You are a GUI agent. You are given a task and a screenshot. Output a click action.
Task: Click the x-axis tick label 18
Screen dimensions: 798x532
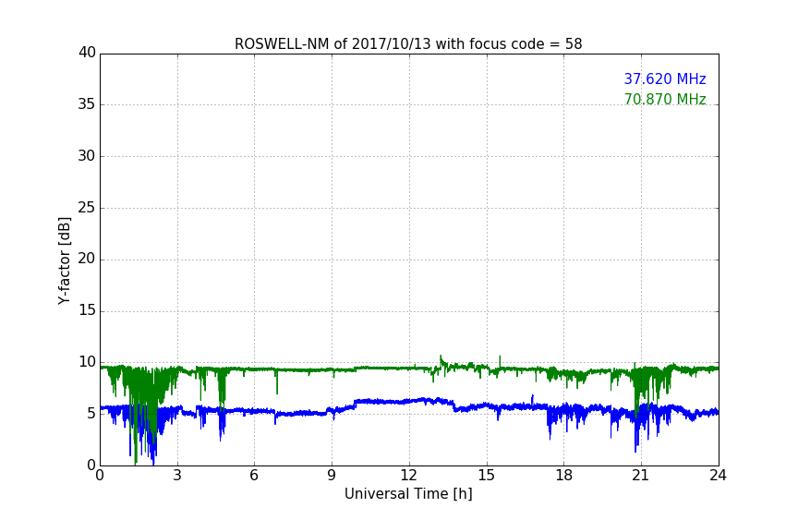[564, 476]
